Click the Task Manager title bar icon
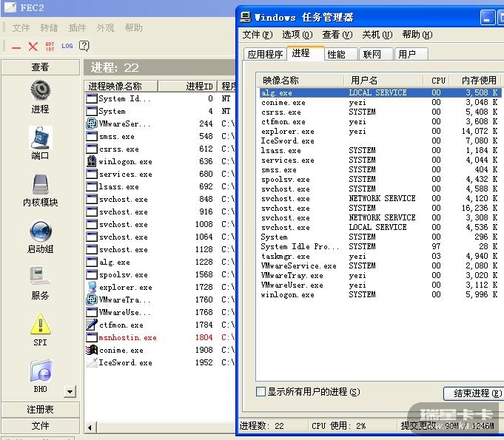The image size is (504, 440). (246, 17)
